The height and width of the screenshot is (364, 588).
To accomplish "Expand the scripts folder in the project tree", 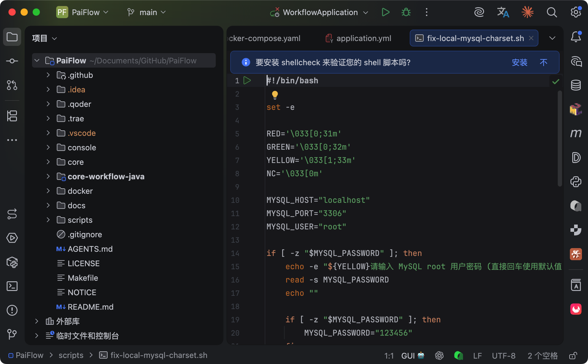I will pyautogui.click(x=48, y=220).
